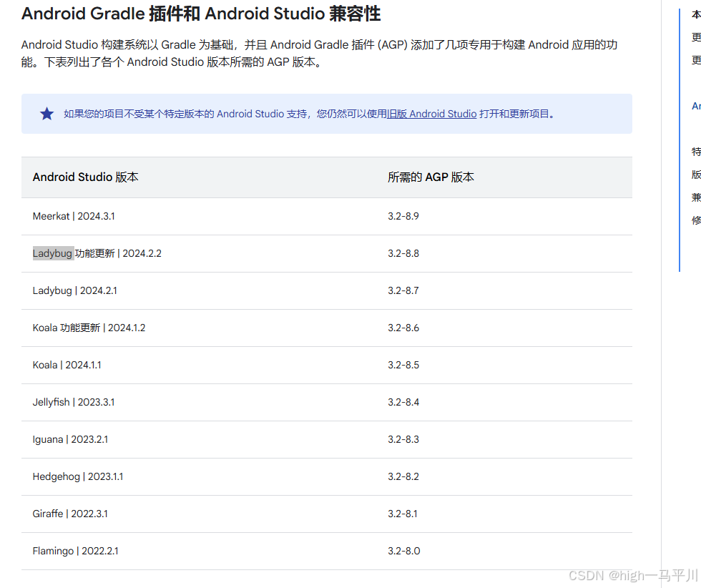701x588 pixels.
Task: Click the page title "Android Gradle 插件和 Android Studio 兼容性"
Action: [200, 14]
